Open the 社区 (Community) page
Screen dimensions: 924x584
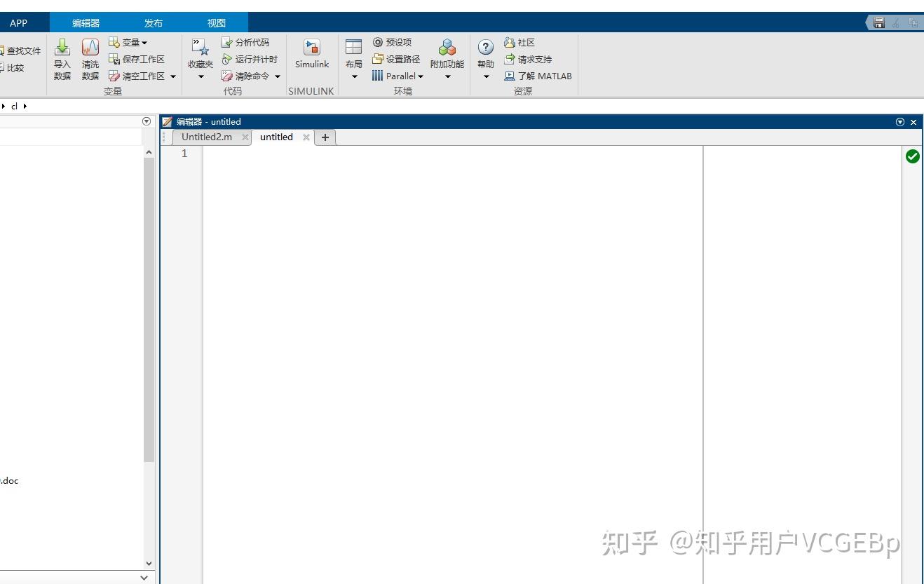pos(524,42)
